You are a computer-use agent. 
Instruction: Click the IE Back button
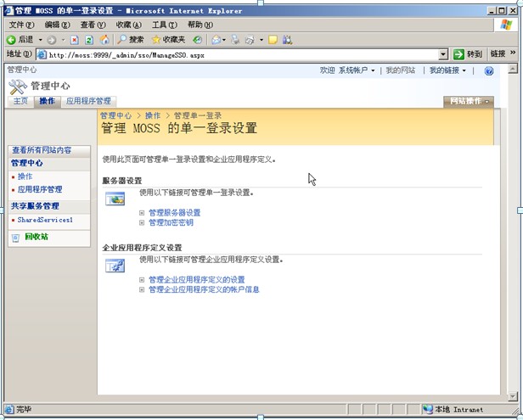20,40
